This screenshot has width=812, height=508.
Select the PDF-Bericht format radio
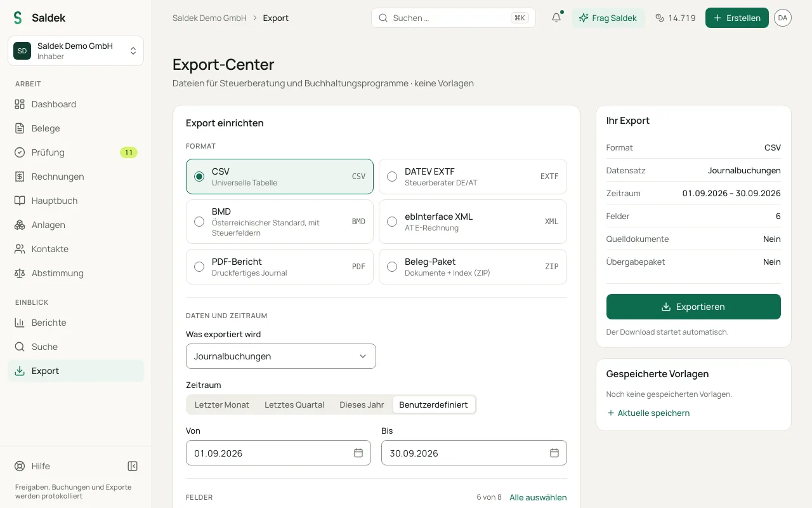199,267
